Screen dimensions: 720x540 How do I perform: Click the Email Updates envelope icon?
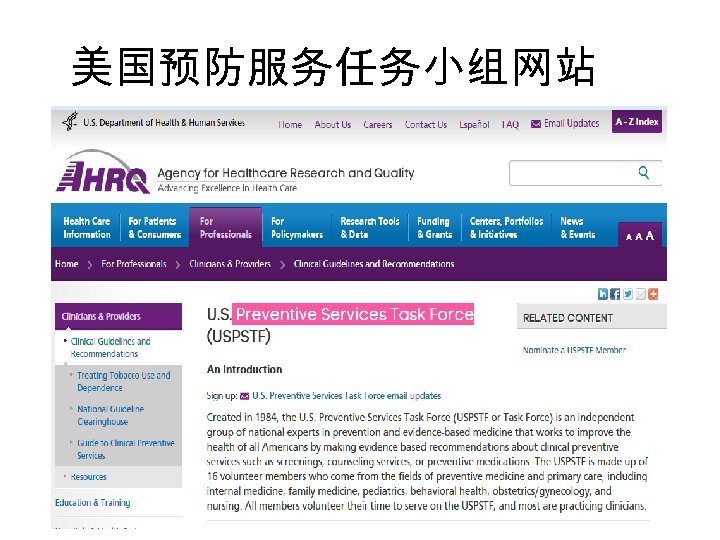tap(535, 124)
